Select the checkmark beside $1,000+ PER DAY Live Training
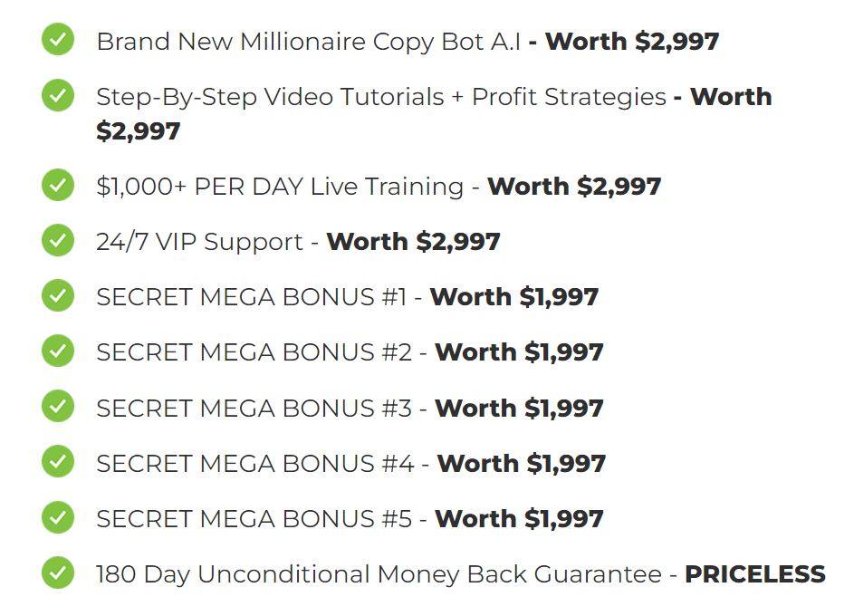The height and width of the screenshot is (616, 854). [58, 185]
